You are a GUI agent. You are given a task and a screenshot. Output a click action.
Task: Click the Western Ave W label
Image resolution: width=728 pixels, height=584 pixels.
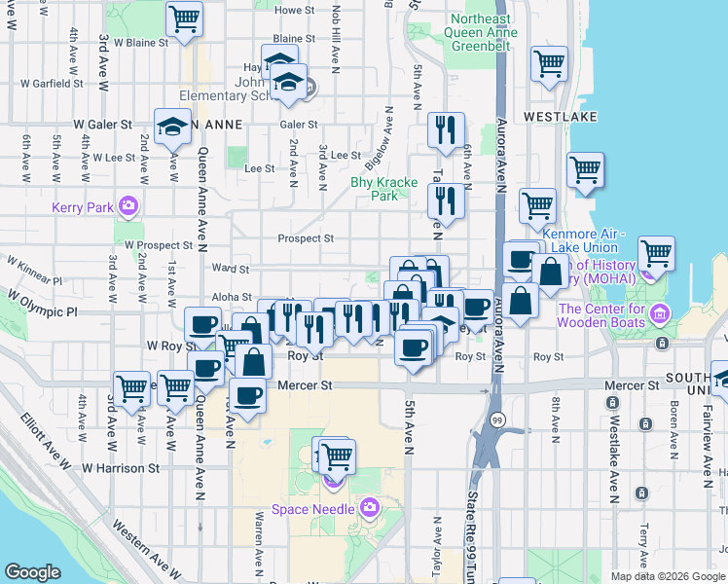[x=146, y=550]
